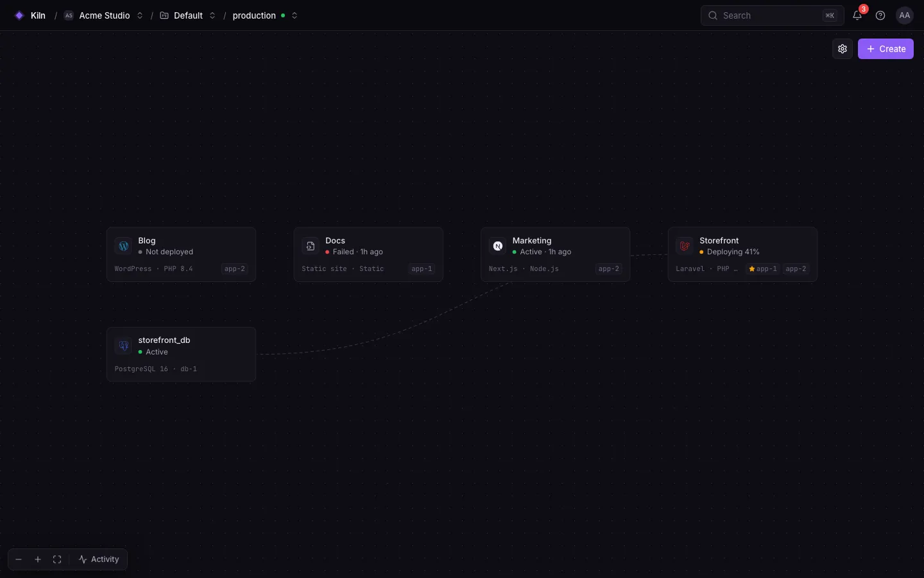Open the storefront_db database card title

point(164,340)
